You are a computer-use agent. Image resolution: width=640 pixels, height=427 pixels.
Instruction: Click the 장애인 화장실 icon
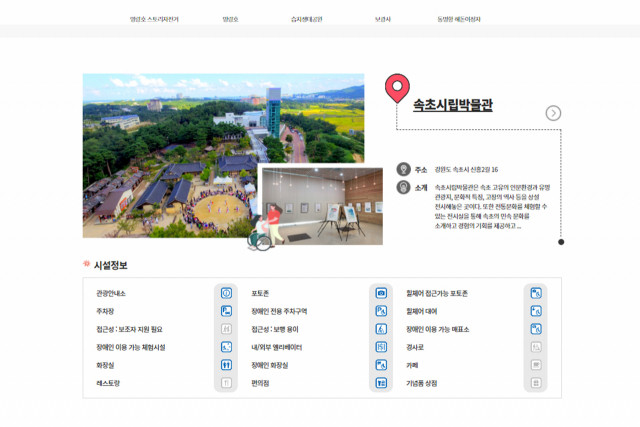381,365
